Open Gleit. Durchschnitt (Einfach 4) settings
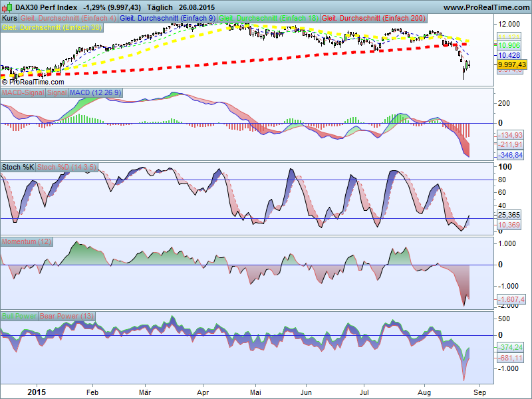This screenshot has width=532, height=399. tap(68, 18)
